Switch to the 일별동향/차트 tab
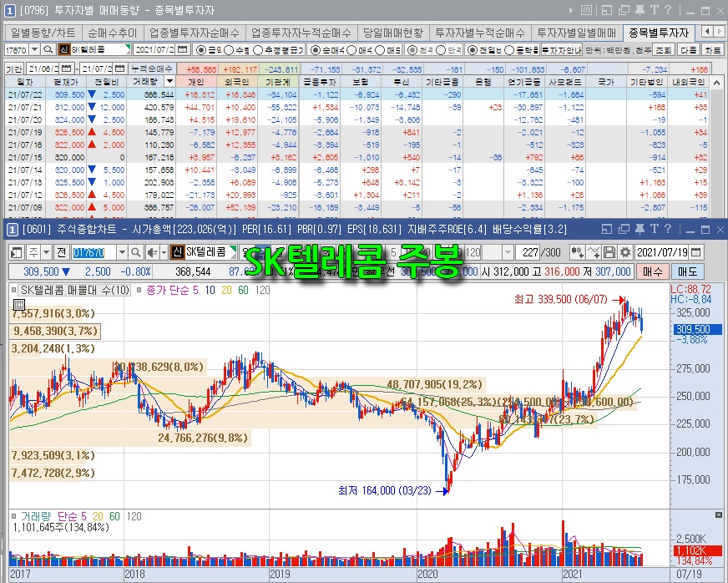 pos(43,33)
